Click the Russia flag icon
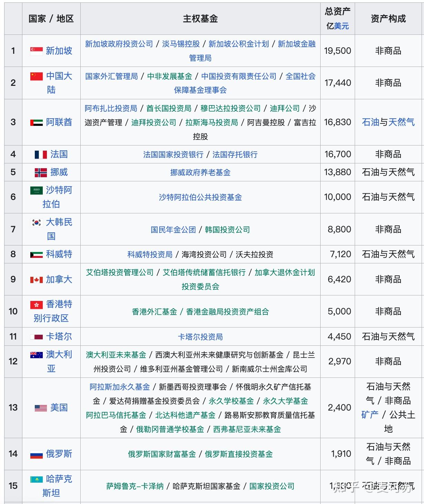Image resolution: width=424 pixels, height=504 pixels. tap(36, 454)
